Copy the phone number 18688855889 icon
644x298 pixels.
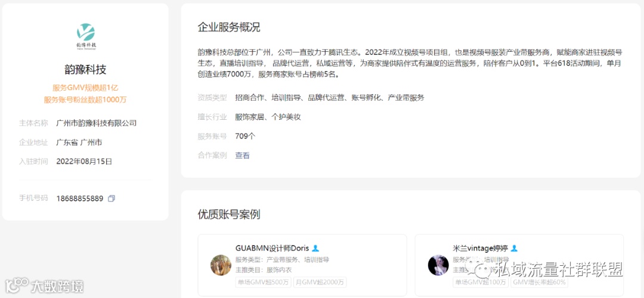click(x=112, y=198)
